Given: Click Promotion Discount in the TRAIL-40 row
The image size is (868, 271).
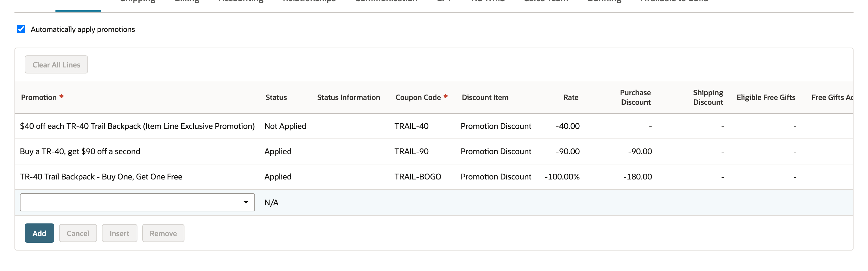Looking at the screenshot, I should tap(496, 126).
